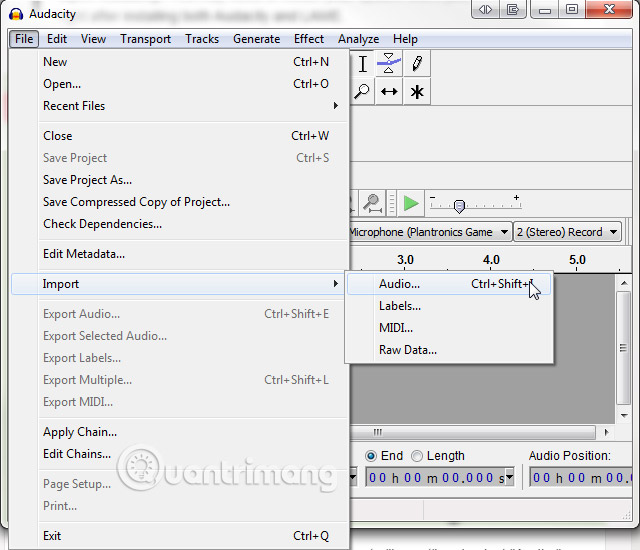Open the Tracks menu
Image resolution: width=640 pixels, height=550 pixels.
click(x=202, y=39)
